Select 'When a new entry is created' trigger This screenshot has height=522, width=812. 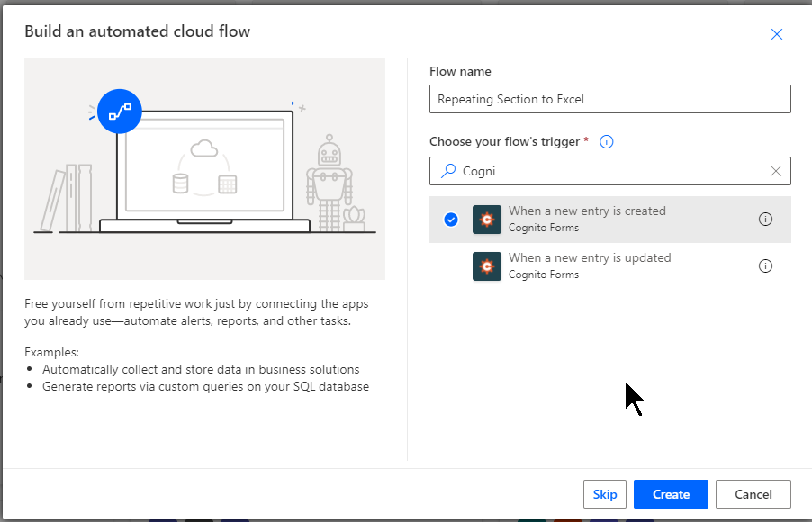point(587,211)
